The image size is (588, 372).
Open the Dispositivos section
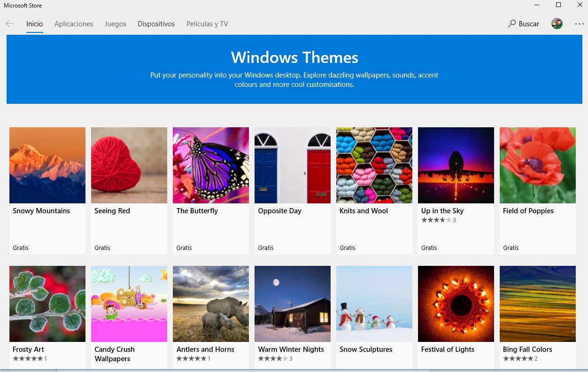[x=156, y=23]
